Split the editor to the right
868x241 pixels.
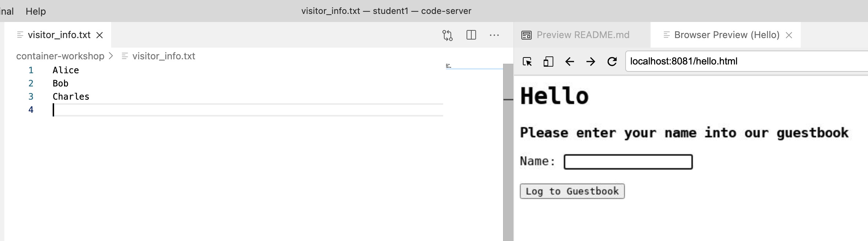471,35
